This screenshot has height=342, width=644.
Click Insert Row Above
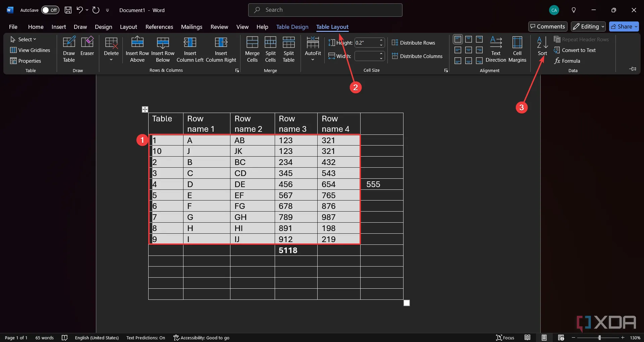tap(137, 49)
